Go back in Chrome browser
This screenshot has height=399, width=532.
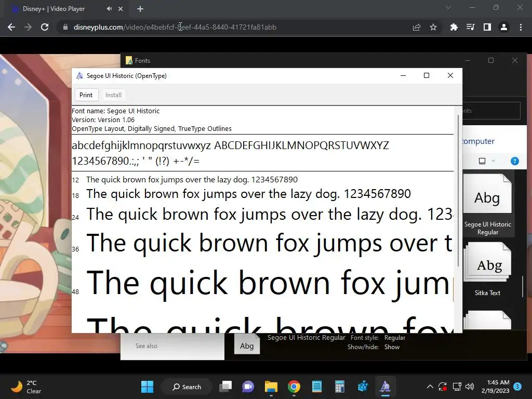[11, 27]
